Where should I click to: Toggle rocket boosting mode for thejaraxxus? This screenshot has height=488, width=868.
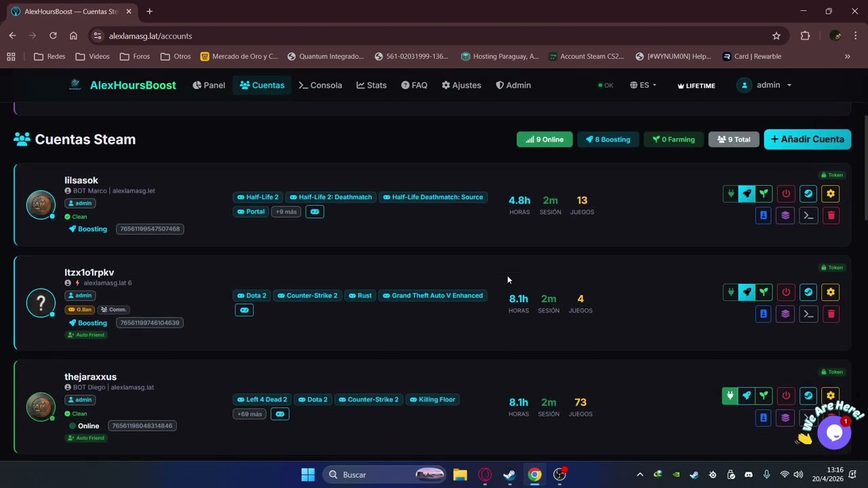click(x=747, y=396)
